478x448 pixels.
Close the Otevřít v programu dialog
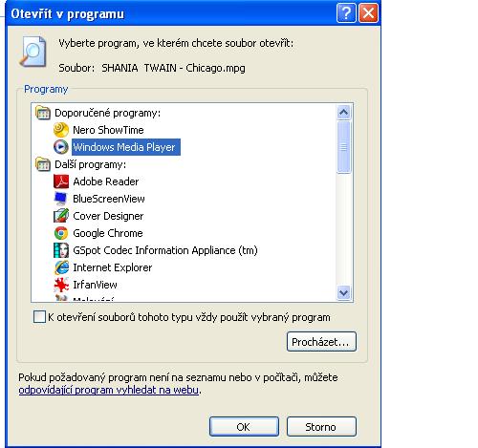(x=369, y=13)
